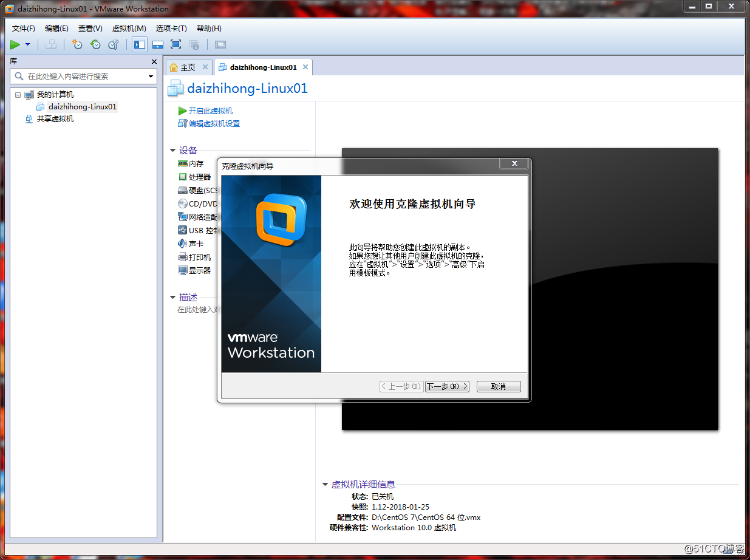Click the 网络适配器 network adapter icon
750x560 pixels.
[183, 217]
